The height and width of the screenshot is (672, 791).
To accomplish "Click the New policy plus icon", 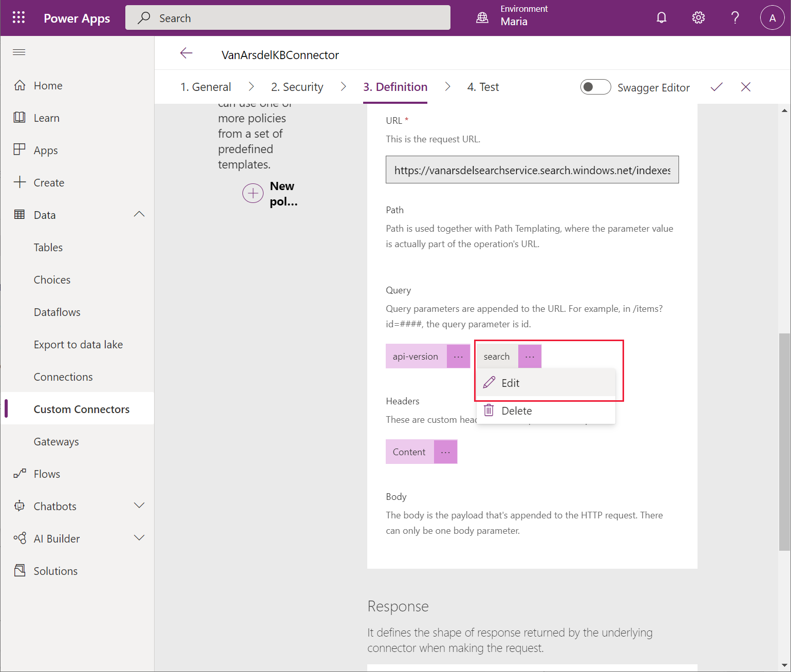I will click(253, 193).
